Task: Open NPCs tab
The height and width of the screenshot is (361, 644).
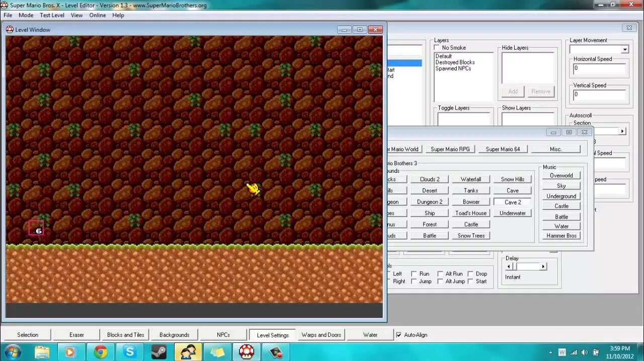Action: 223,335
